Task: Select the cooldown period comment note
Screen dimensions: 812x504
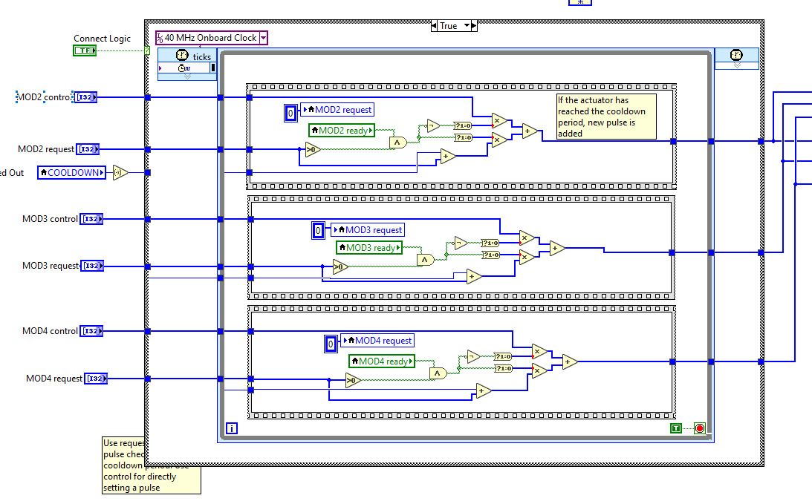Action: tap(606, 117)
